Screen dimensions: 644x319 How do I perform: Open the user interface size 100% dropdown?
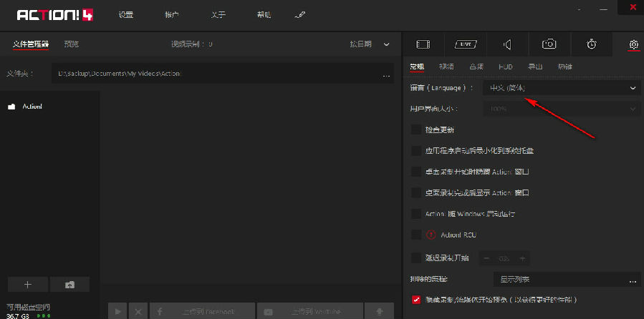562,109
